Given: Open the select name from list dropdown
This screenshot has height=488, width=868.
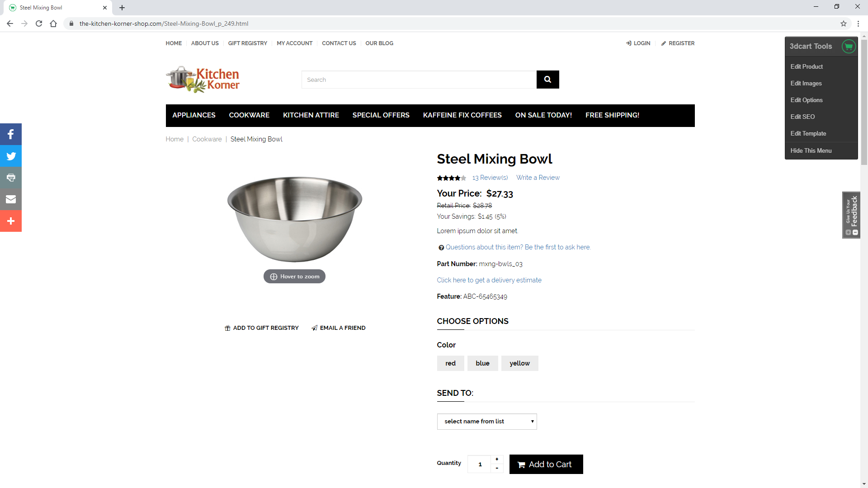Looking at the screenshot, I should pos(486,422).
